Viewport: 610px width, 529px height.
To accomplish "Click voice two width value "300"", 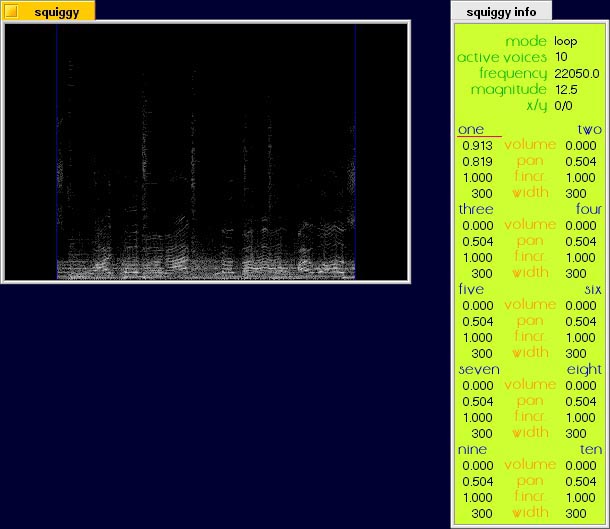I will coord(576,194).
